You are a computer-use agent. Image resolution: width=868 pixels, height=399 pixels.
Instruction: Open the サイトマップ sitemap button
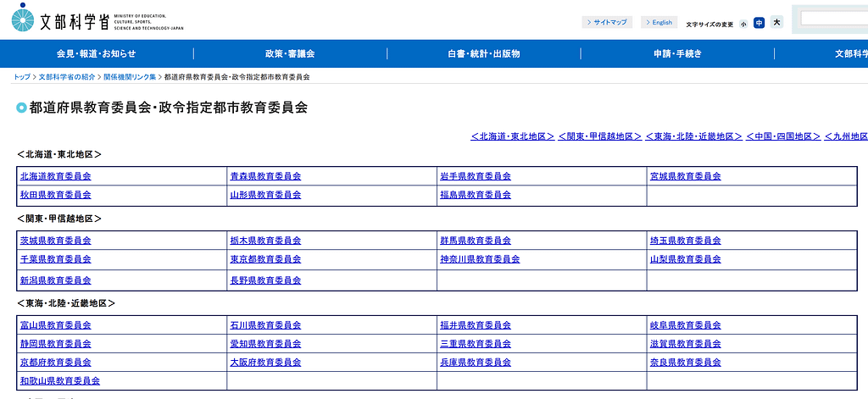click(607, 23)
